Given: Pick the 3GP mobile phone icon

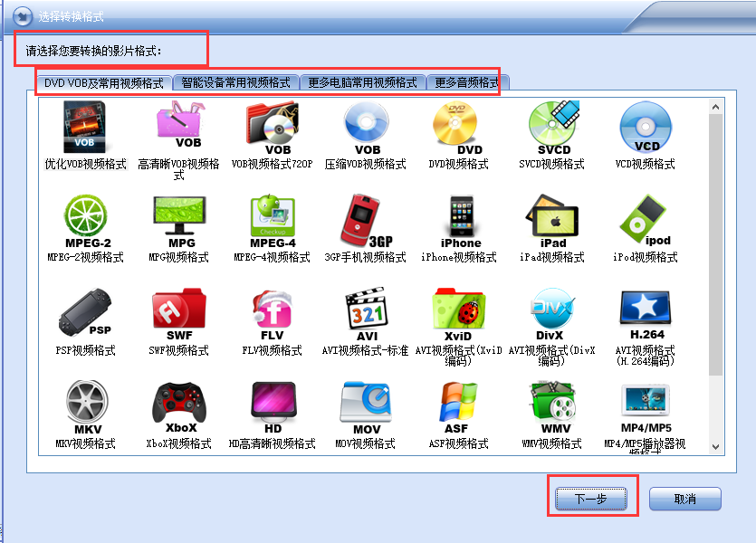Looking at the screenshot, I should pos(367,221).
